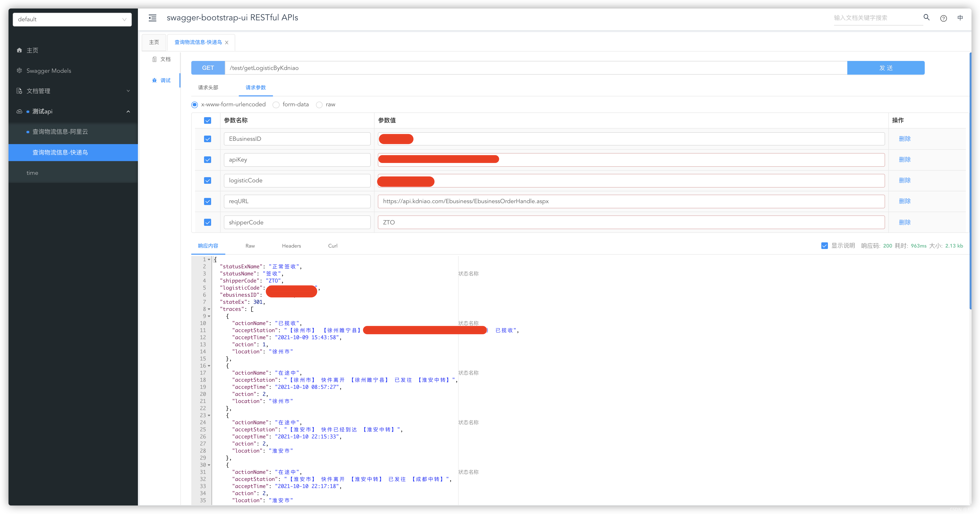Close the 查询物流信息-快递鸟 tab with X

click(227, 43)
